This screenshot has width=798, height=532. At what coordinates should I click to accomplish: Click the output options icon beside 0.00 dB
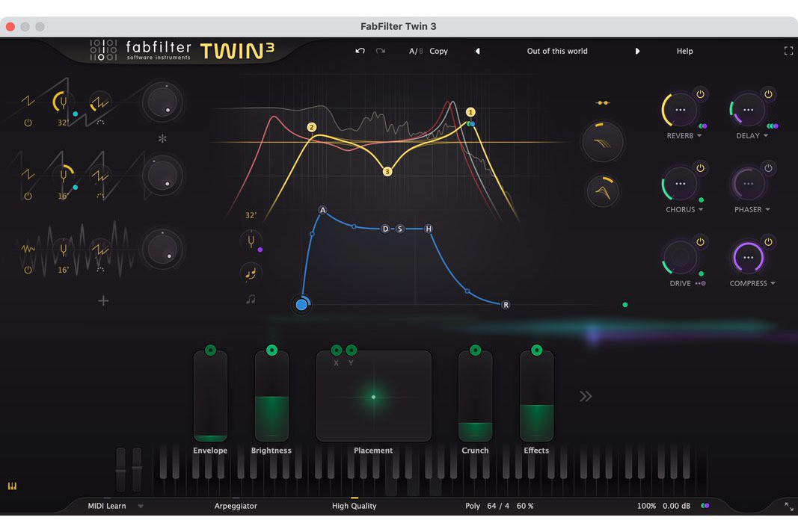(705, 506)
